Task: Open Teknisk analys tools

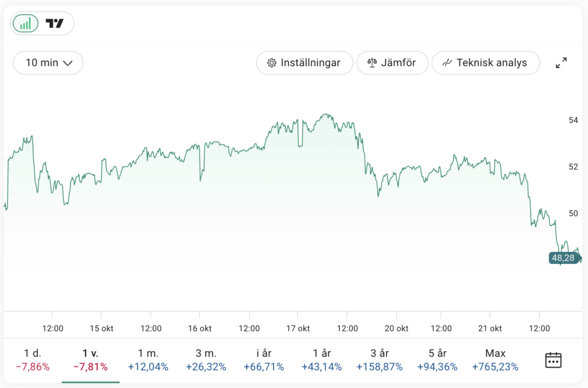Action: [x=485, y=63]
